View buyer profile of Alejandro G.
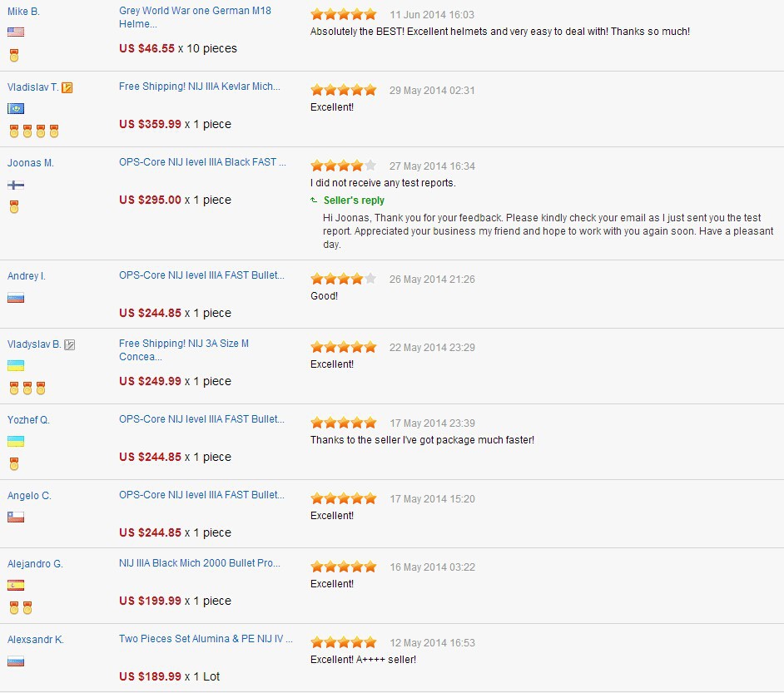Screen dimensions: 784x693 tap(35, 564)
